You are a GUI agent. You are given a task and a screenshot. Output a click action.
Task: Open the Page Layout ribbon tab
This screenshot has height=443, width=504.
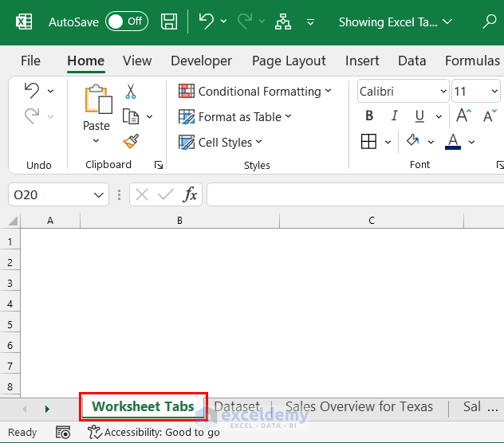click(289, 61)
